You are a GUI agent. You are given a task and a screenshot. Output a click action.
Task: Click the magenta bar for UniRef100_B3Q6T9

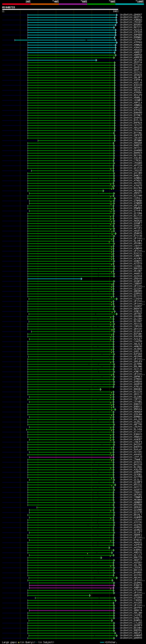pos(72,585)
